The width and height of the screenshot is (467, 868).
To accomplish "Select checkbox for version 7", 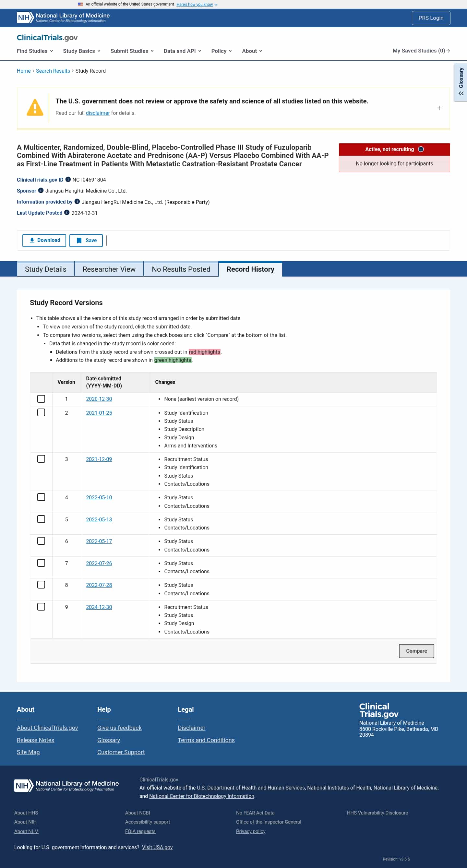I will [x=41, y=563].
